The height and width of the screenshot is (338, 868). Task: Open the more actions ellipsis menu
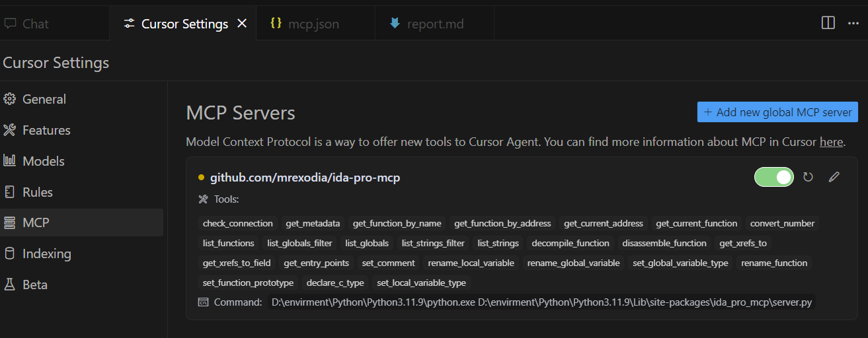[x=853, y=23]
